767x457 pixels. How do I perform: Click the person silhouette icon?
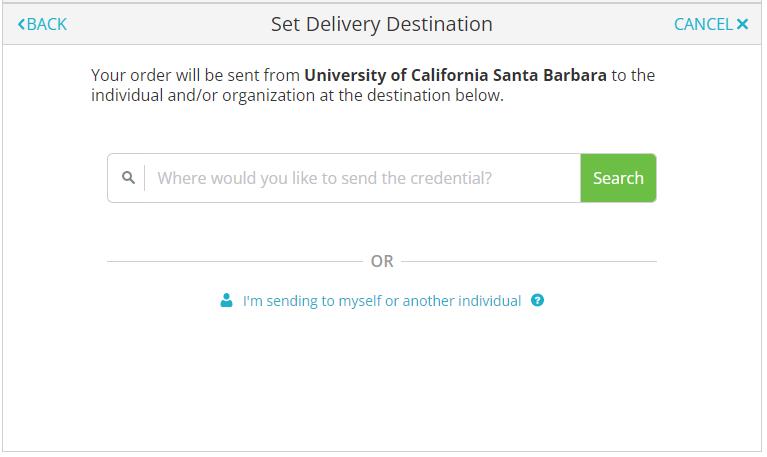226,300
